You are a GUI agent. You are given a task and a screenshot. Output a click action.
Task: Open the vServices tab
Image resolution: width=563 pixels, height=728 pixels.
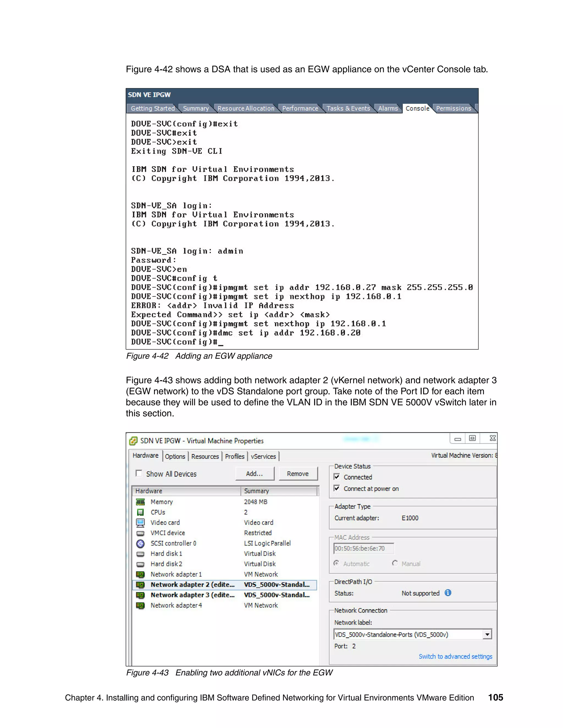coord(263,456)
